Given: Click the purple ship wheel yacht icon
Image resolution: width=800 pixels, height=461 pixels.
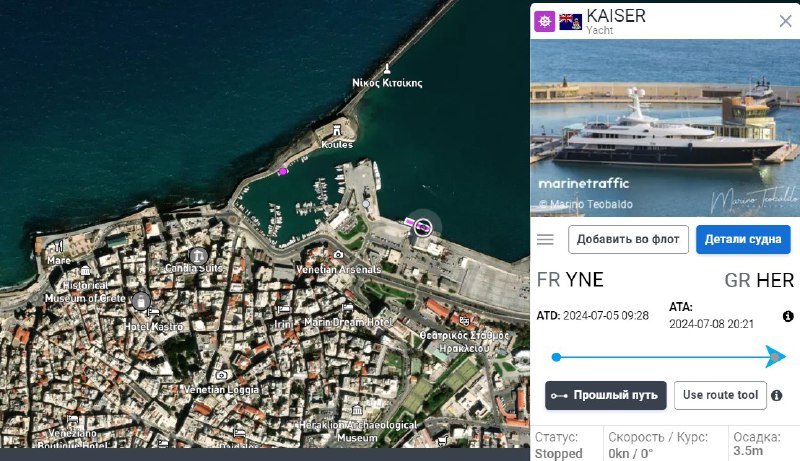Looking at the screenshot, I should [544, 21].
